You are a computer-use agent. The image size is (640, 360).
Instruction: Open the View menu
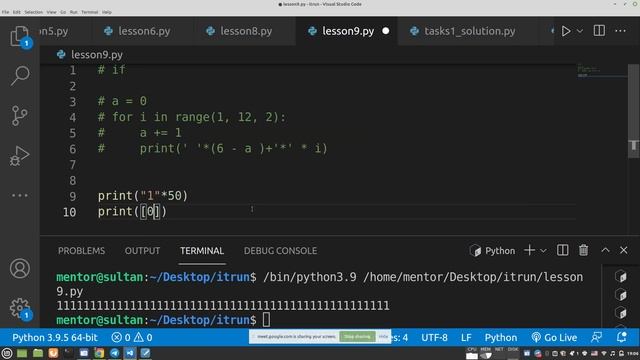51,12
